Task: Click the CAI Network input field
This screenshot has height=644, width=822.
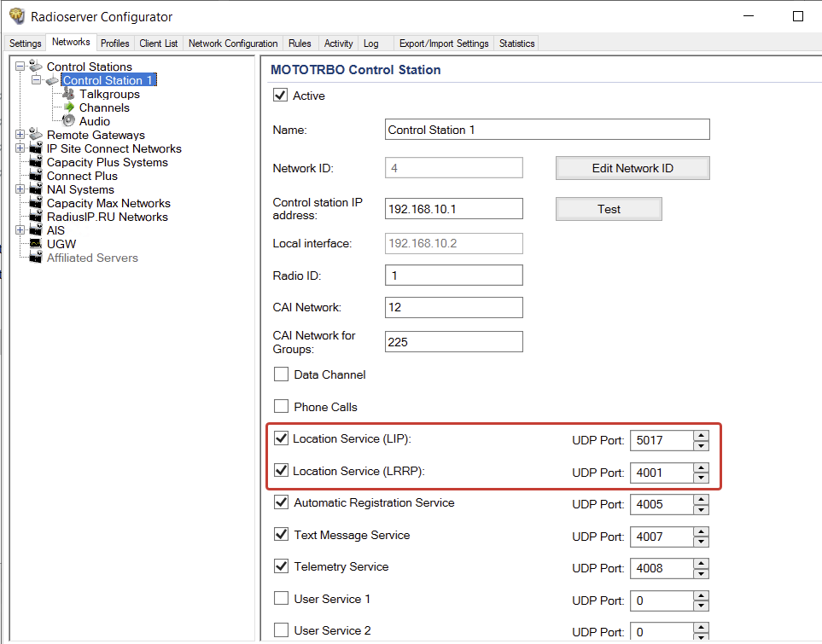Action: point(453,307)
